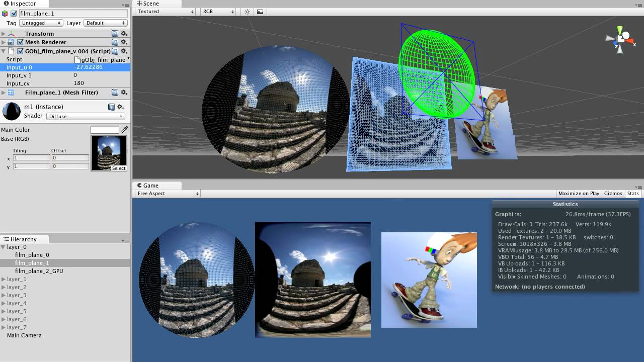
Task: Click the Maximize on Play button
Action: pos(579,193)
